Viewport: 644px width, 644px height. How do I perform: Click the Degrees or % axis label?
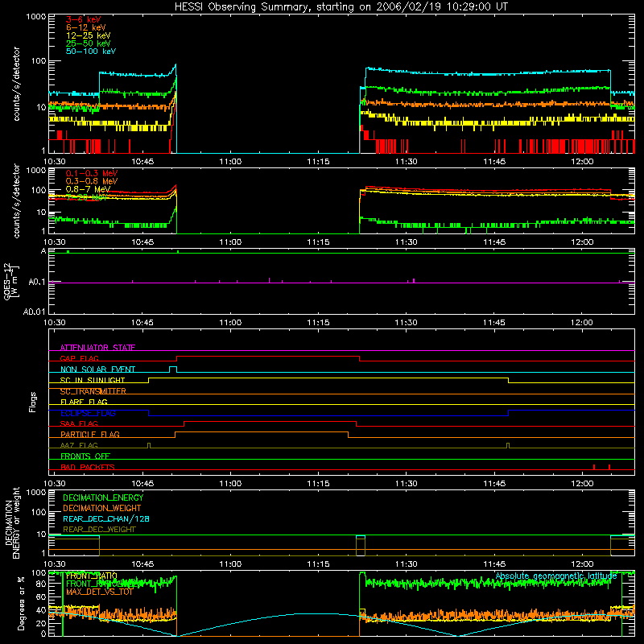coord(21,603)
